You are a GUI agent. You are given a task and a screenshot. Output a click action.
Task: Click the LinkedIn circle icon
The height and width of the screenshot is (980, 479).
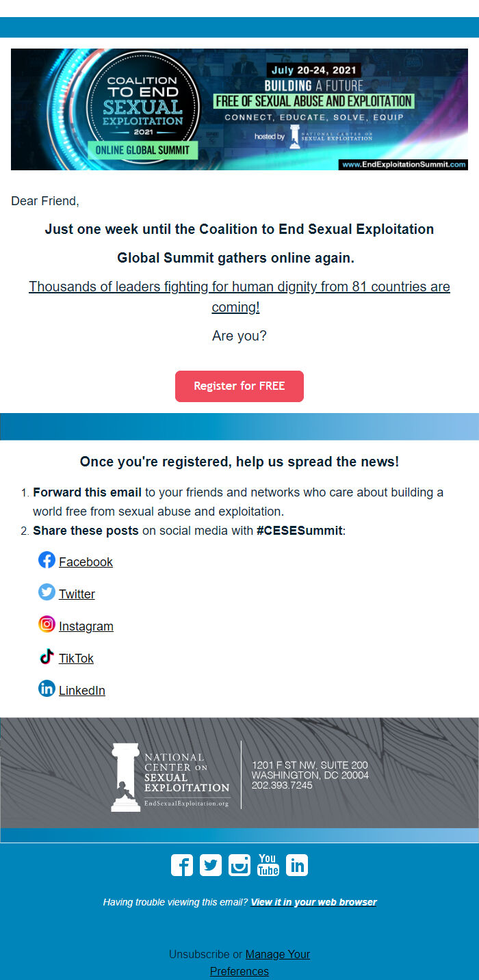pos(47,688)
